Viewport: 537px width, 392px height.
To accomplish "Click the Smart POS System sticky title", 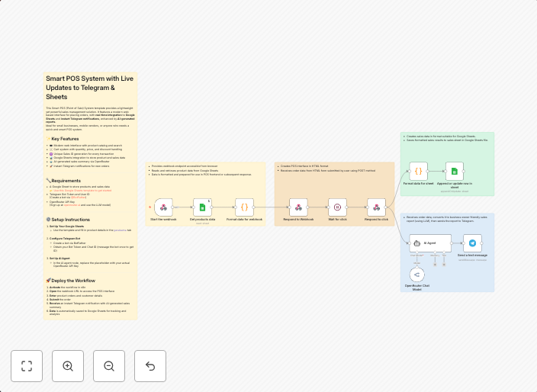I will point(90,88).
